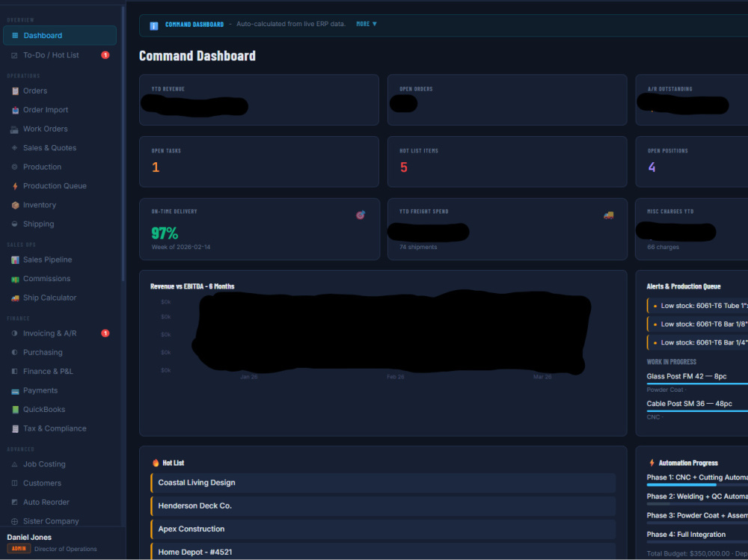Click the Purchasing icon in sidebar
748x560 pixels.
point(14,352)
